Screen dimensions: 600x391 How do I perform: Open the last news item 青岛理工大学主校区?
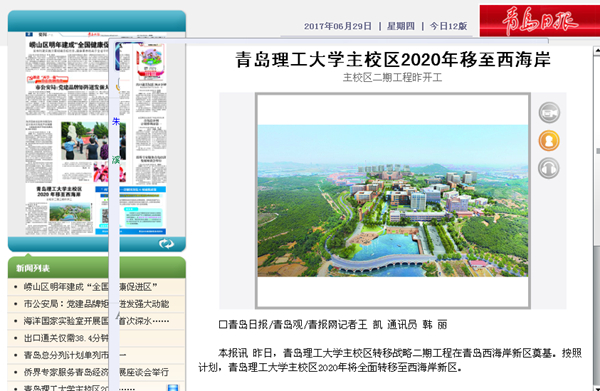tap(79, 387)
